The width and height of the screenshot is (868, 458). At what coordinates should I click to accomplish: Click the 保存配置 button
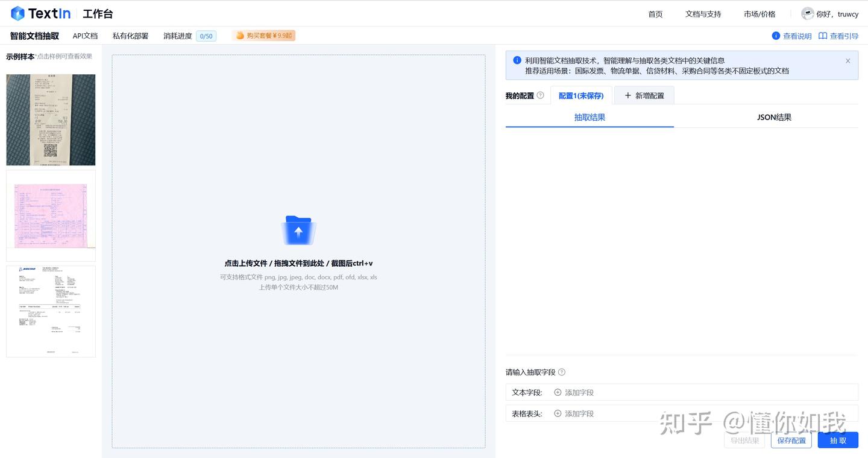click(x=791, y=440)
